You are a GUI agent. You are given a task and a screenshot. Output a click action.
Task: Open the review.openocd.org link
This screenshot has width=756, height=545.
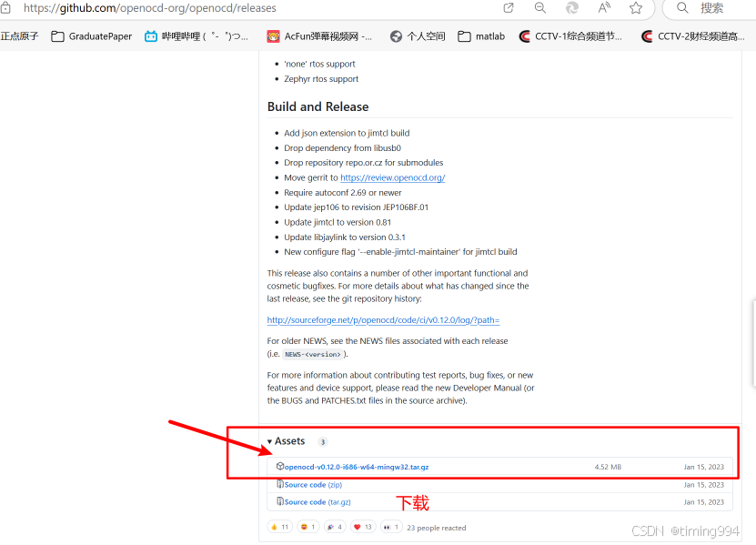392,177
